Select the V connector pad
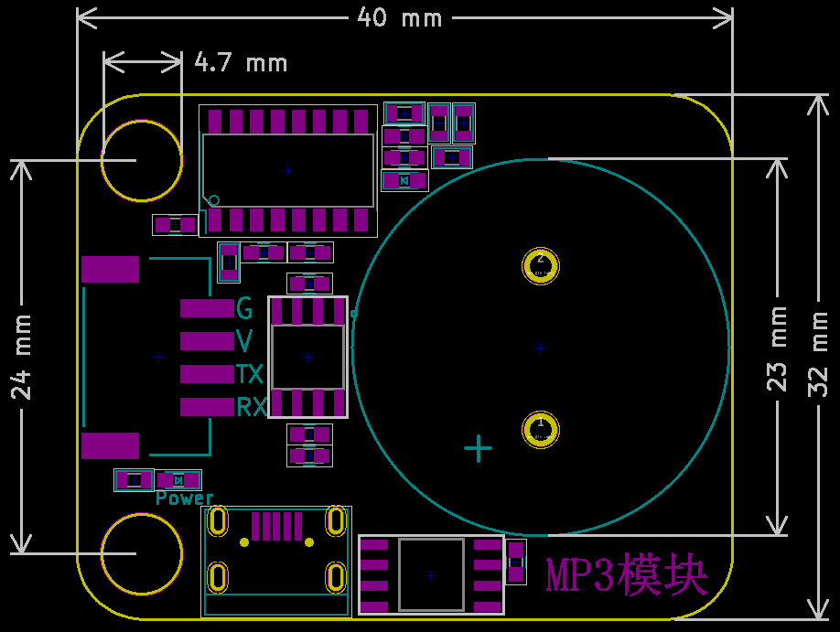Viewport: 840px width, 632px height. click(208, 340)
